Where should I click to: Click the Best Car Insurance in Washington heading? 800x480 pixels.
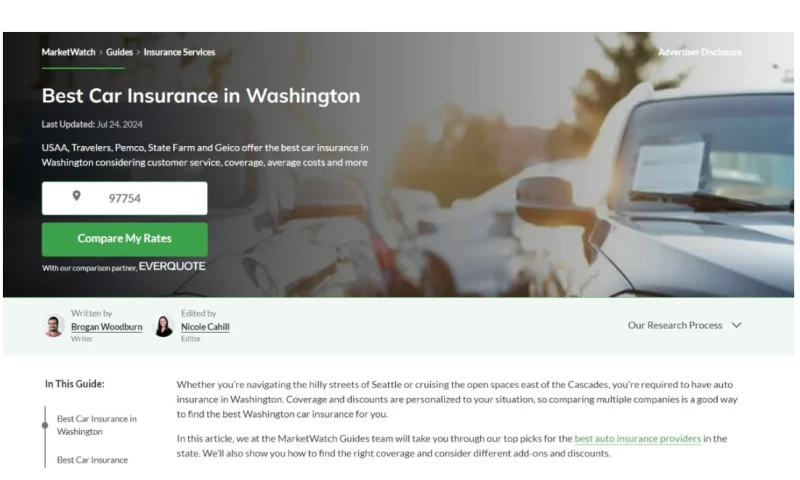(x=201, y=96)
